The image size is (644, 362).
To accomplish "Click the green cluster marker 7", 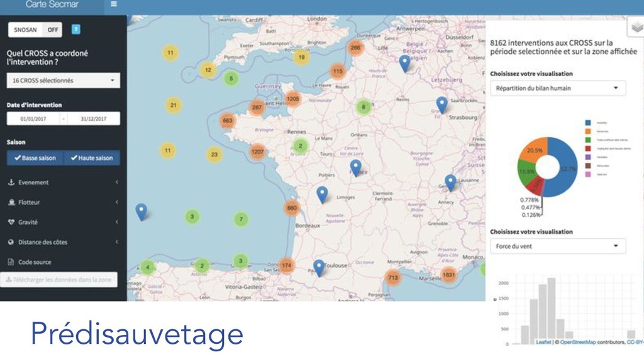I will pyautogui.click(x=241, y=219).
